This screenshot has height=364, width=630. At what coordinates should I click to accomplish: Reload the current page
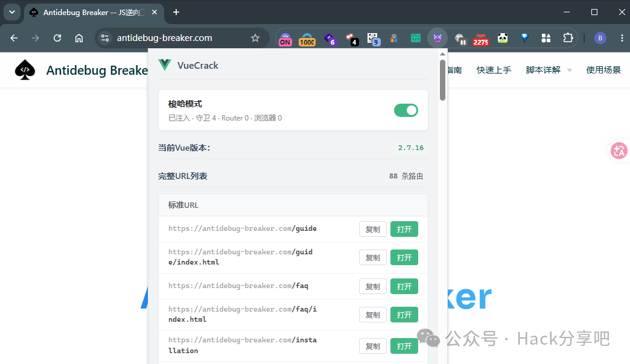tap(57, 38)
